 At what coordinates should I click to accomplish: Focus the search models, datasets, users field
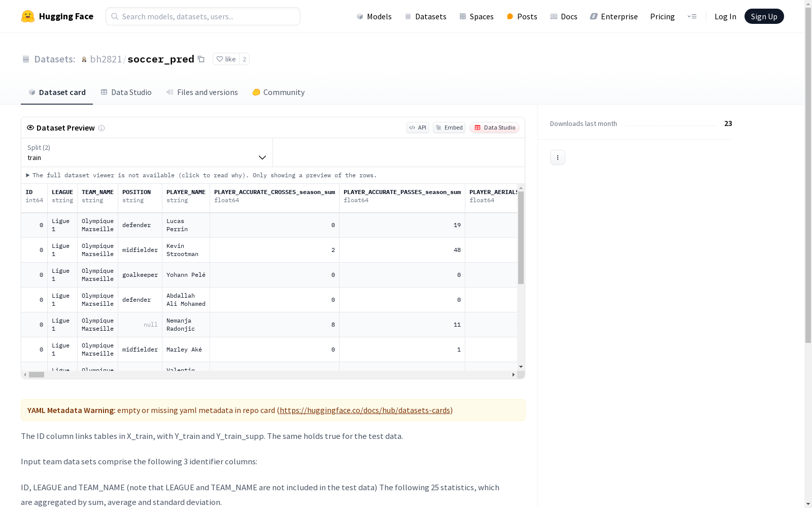pyautogui.click(x=203, y=16)
